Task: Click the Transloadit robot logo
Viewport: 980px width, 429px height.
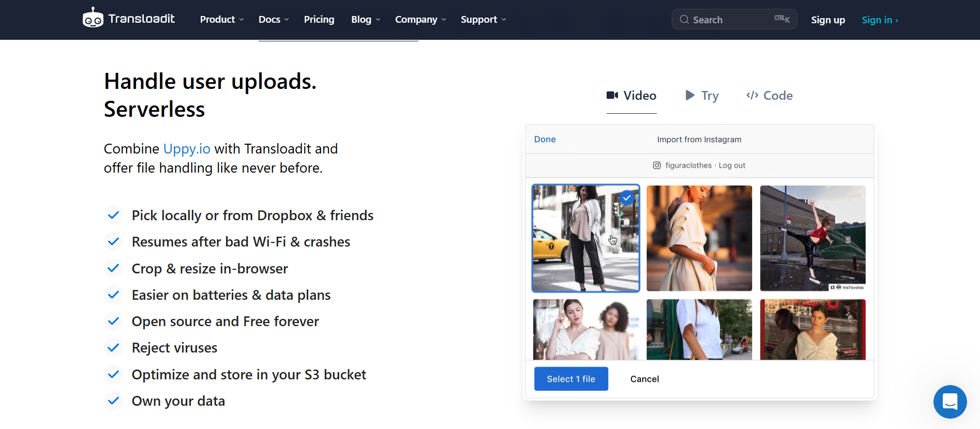Action: click(93, 19)
